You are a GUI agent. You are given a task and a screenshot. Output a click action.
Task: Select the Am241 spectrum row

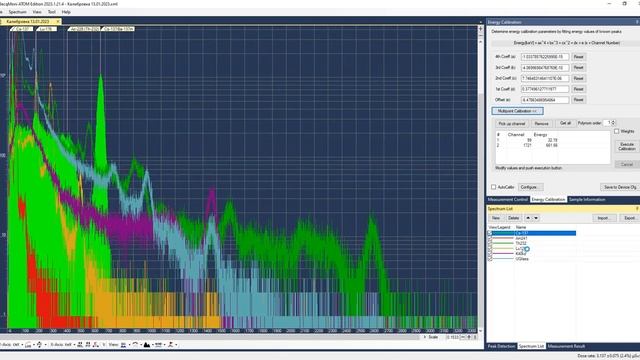(532, 238)
